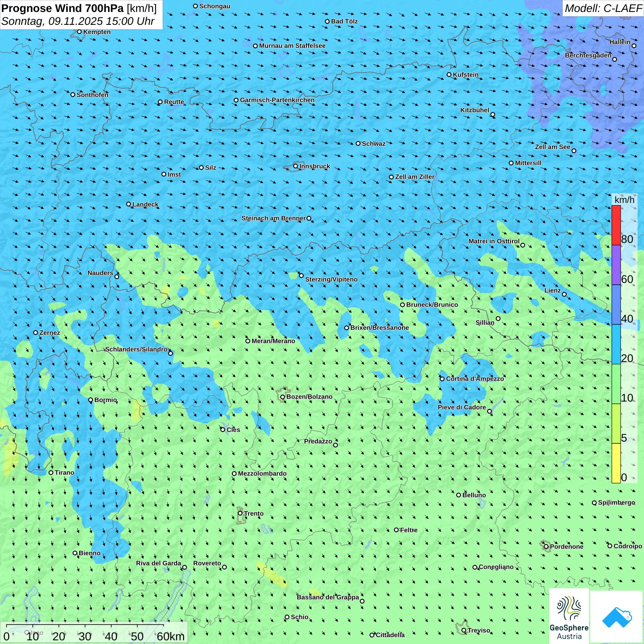Image resolution: width=644 pixels, height=644 pixels.
Task: Click the Bassano del Grappa label
Action: [x=328, y=597]
